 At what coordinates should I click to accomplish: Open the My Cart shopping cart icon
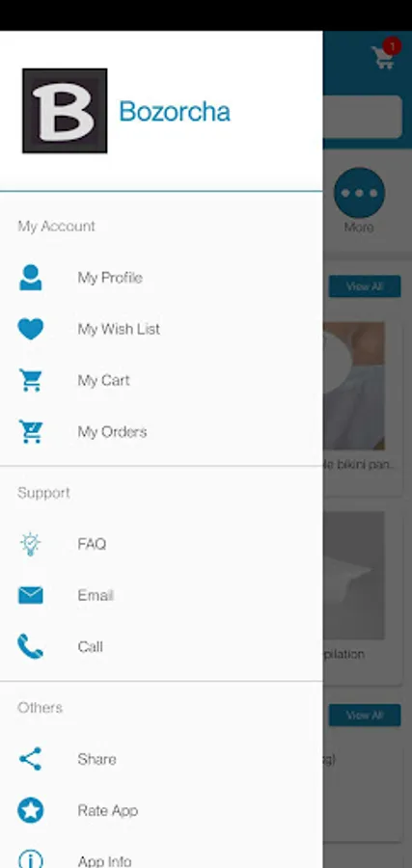(31, 380)
